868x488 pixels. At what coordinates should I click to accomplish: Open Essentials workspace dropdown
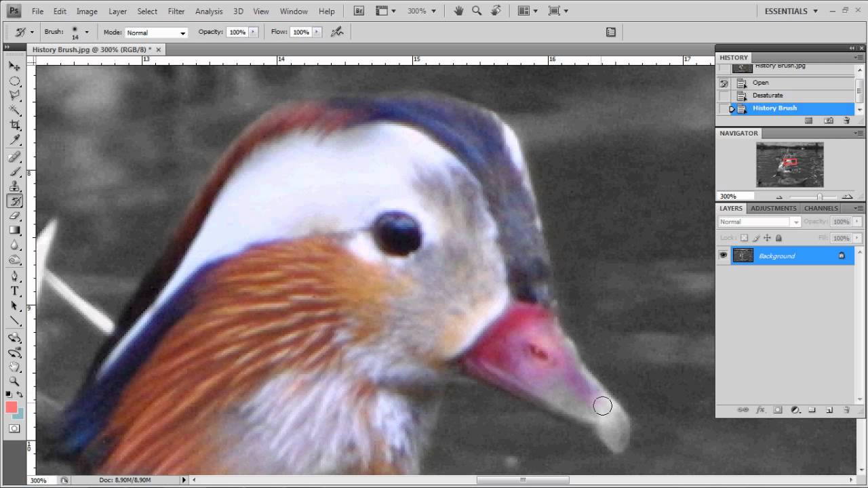[x=791, y=11]
